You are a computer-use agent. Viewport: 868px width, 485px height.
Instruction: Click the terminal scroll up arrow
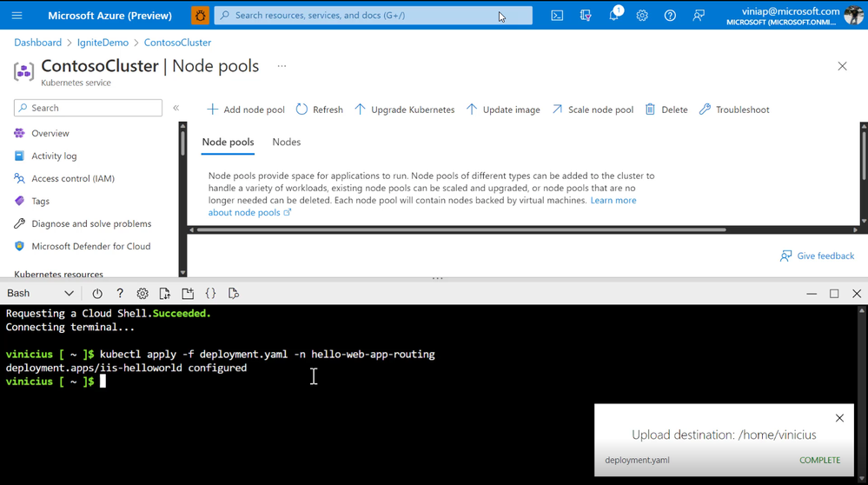click(x=861, y=310)
